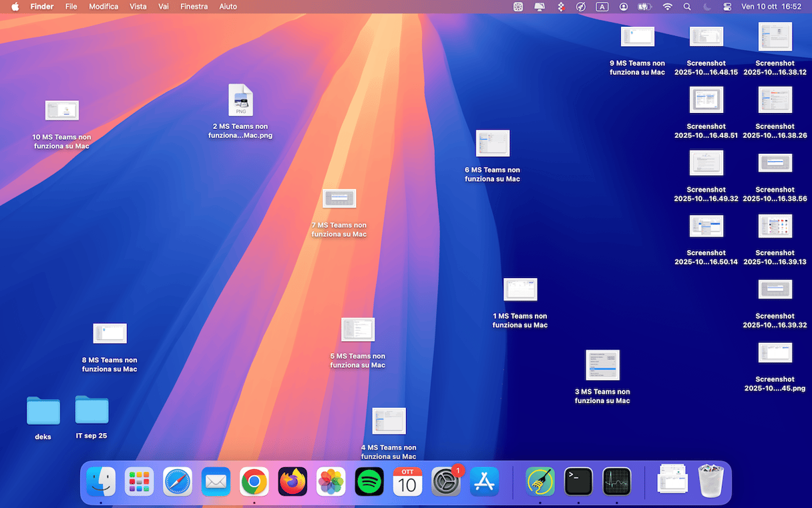
Task: Open the Trash
Action: pos(710,481)
